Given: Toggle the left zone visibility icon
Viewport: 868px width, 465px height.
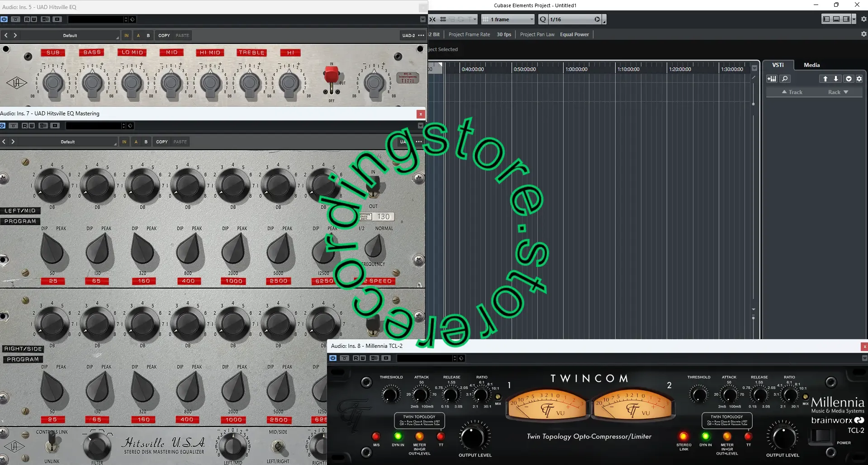Looking at the screenshot, I should coord(826,19).
